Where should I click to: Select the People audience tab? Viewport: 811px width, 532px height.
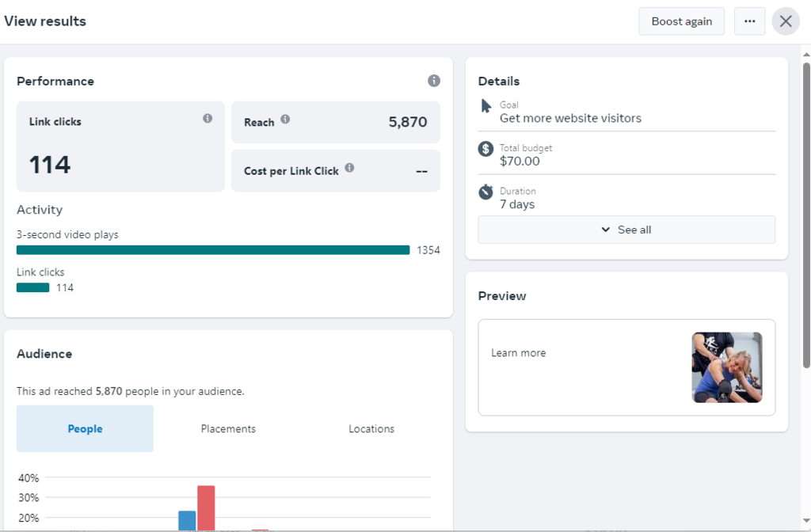click(85, 429)
